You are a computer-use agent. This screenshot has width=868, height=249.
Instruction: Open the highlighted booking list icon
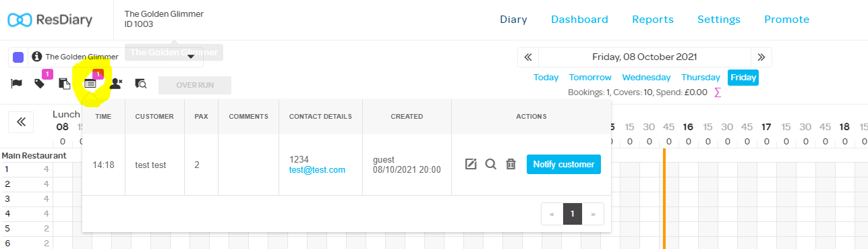tap(90, 84)
